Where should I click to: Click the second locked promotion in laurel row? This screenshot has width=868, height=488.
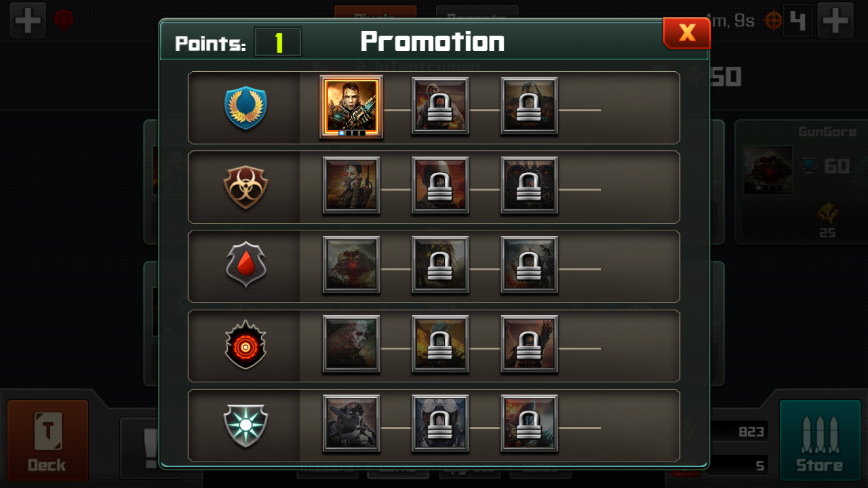(x=440, y=106)
